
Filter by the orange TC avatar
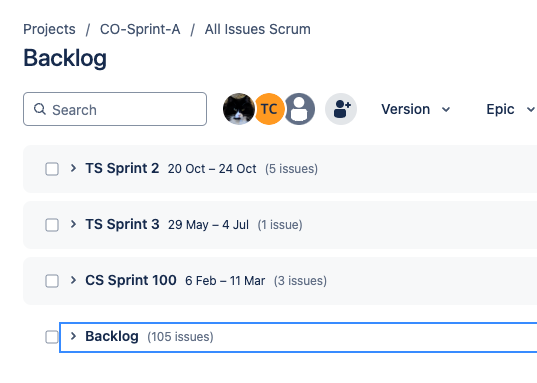click(x=269, y=109)
